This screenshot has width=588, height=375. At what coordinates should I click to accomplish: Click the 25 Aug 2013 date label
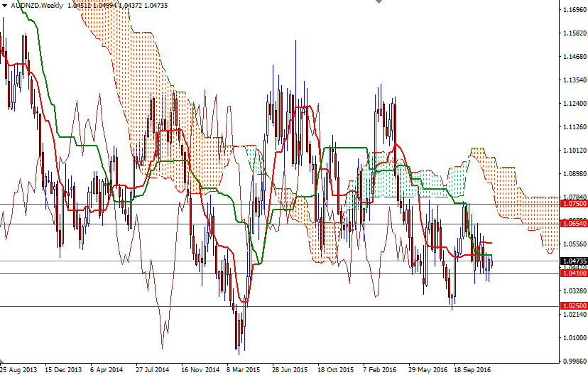coord(18,370)
